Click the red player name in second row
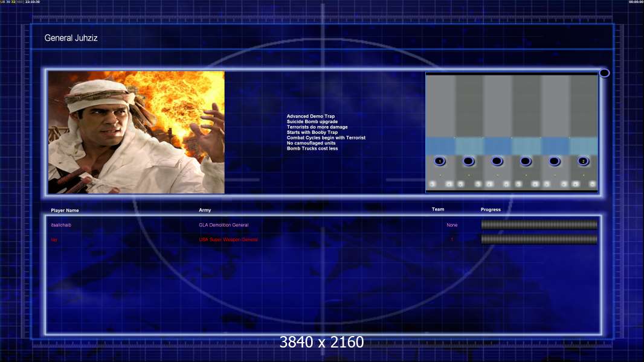Viewport: 644px width, 362px height. point(54,240)
